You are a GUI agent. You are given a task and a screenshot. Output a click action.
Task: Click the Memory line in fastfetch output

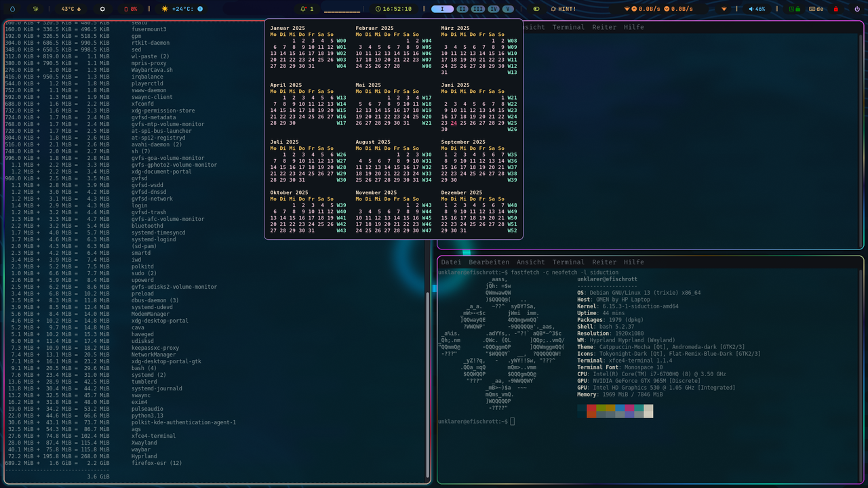tap(620, 394)
